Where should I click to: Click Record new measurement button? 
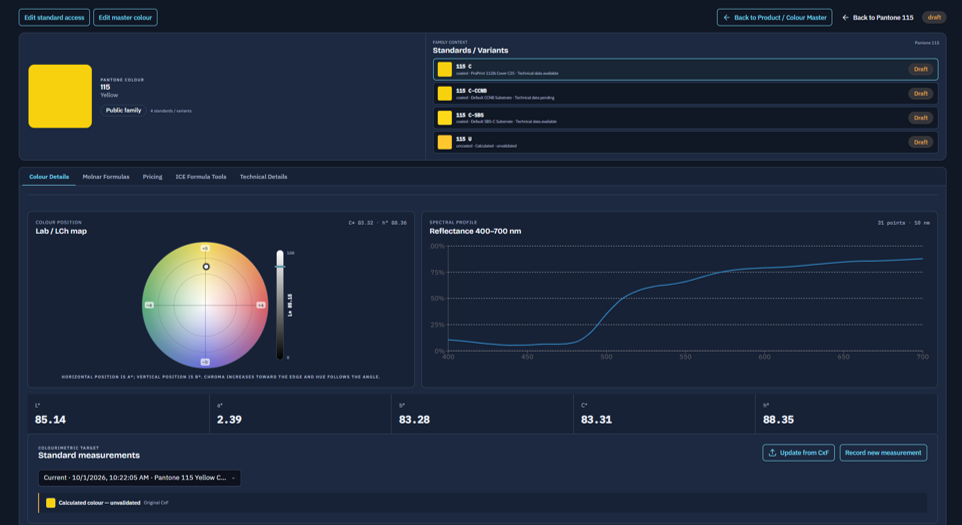coord(883,453)
